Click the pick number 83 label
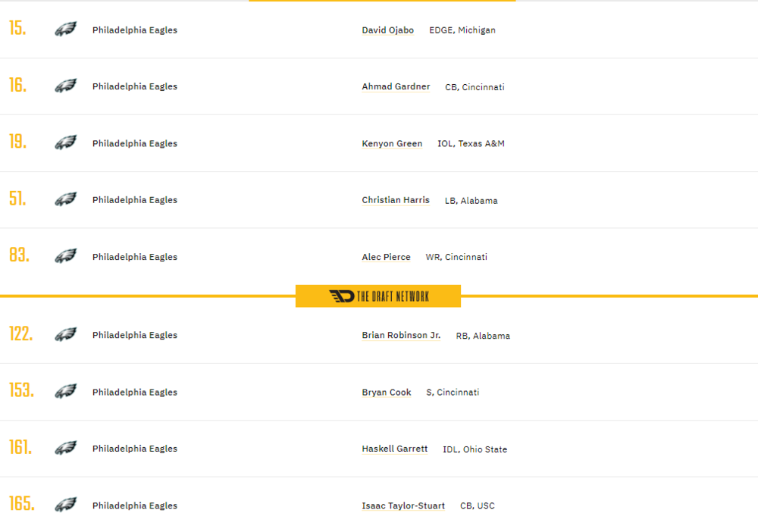The image size is (758, 532). pyautogui.click(x=19, y=255)
